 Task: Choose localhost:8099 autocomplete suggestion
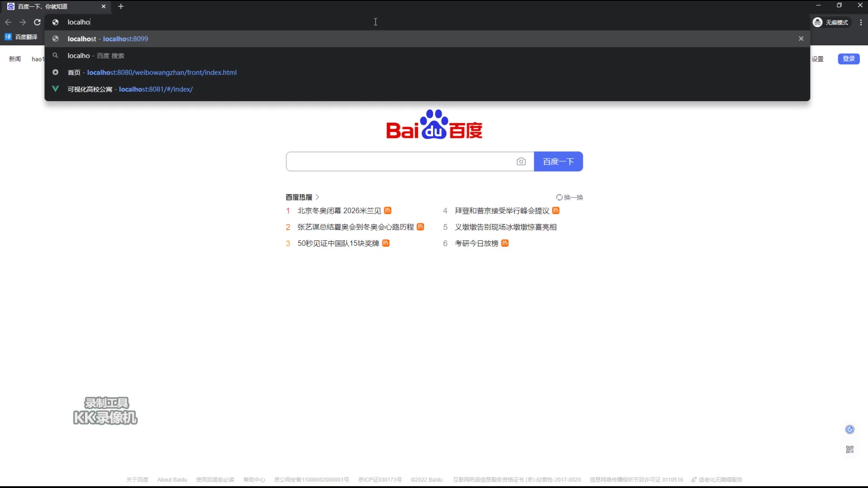[427, 39]
